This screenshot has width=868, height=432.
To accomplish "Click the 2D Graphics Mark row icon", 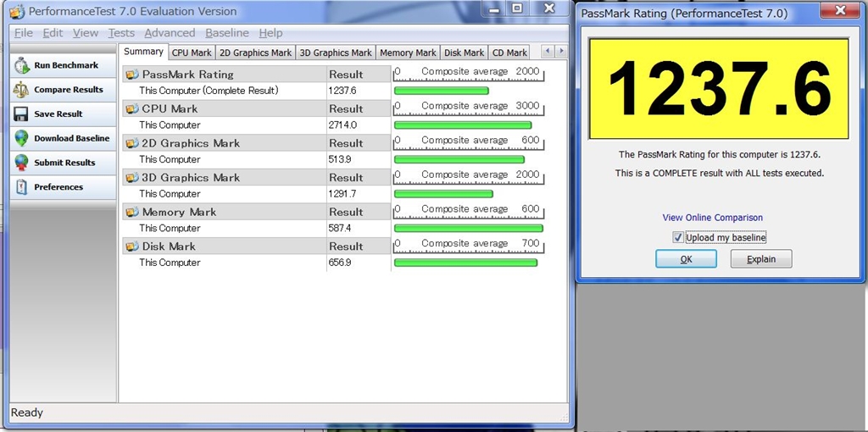I will click(131, 143).
